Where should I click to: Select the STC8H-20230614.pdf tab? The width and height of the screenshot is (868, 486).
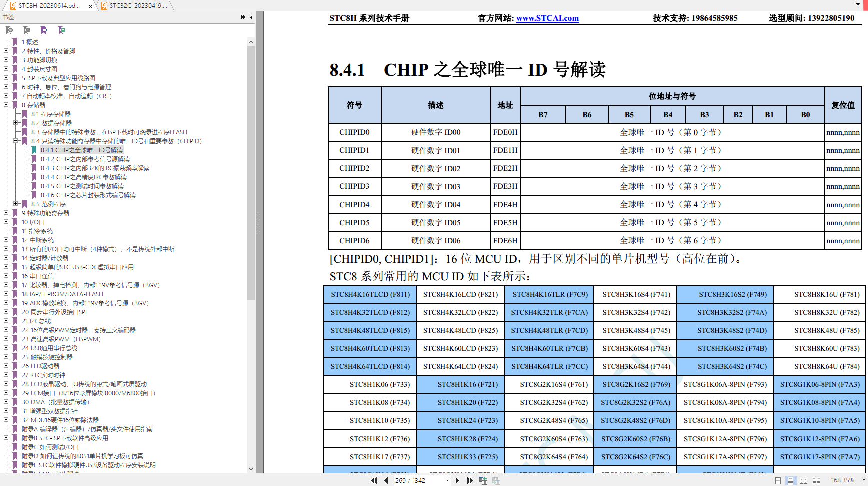click(49, 6)
